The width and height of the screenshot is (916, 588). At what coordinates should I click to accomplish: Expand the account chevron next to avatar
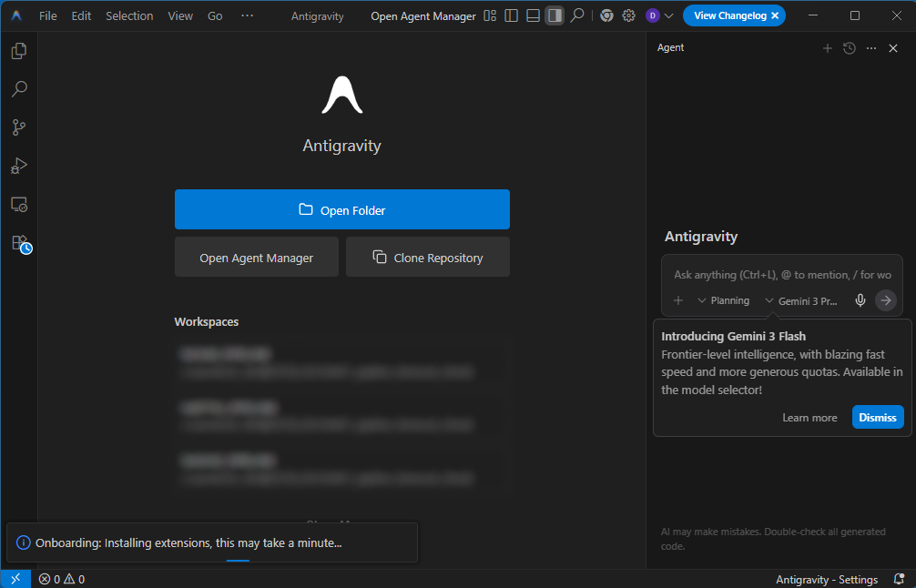click(x=669, y=15)
